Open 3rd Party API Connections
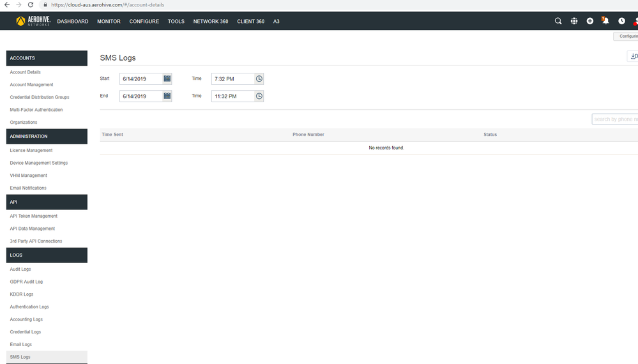638x364 pixels. coord(36,241)
